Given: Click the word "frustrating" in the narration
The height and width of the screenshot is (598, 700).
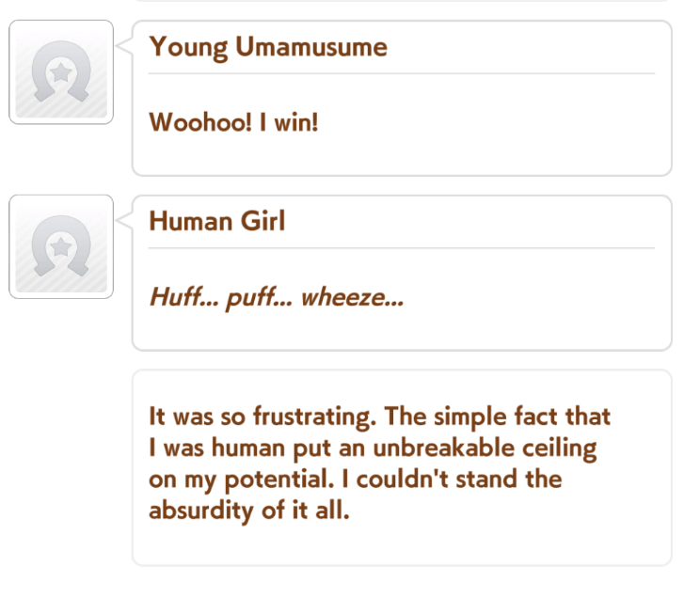Looking at the screenshot, I should tap(311, 417).
